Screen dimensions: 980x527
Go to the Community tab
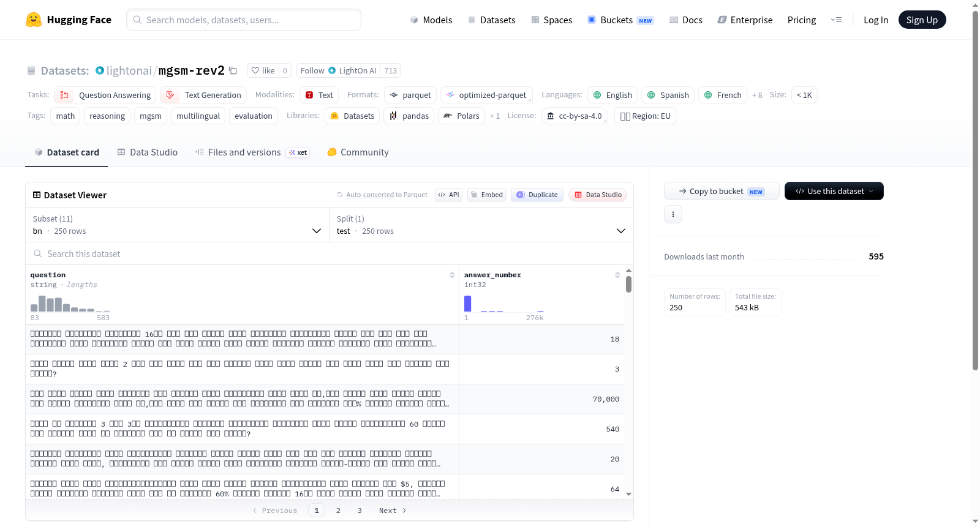point(358,152)
